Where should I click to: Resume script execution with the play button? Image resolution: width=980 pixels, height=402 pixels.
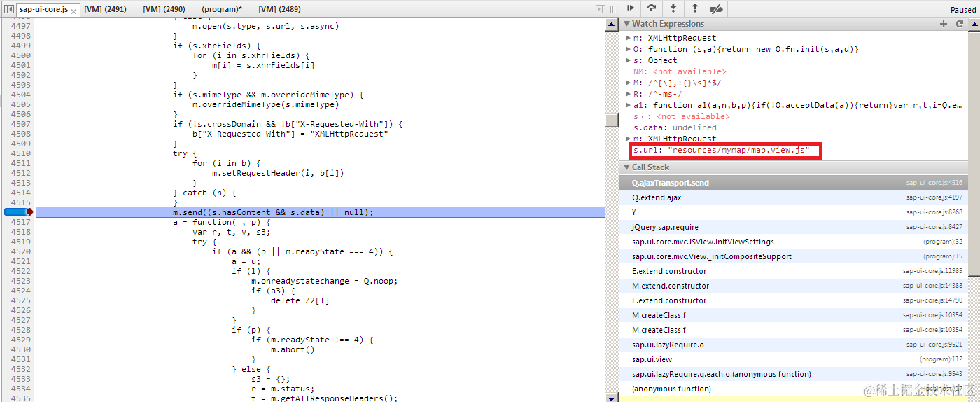point(631,8)
